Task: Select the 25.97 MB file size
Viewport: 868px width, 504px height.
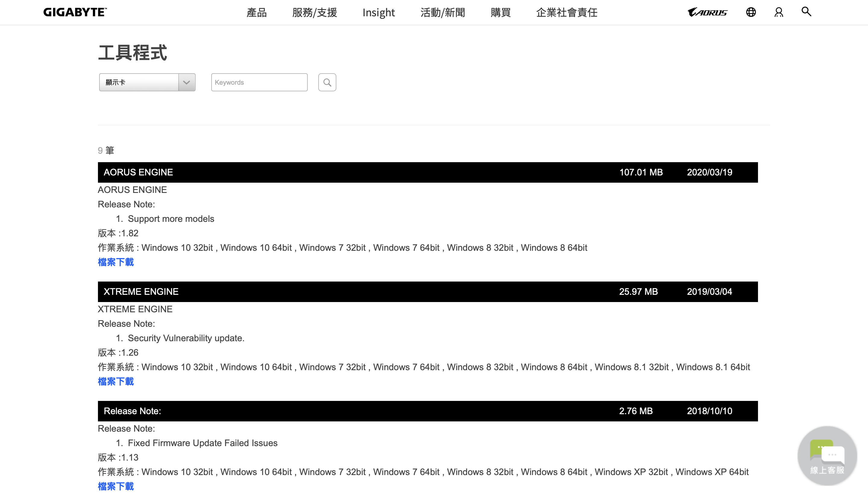Action: [x=639, y=292]
